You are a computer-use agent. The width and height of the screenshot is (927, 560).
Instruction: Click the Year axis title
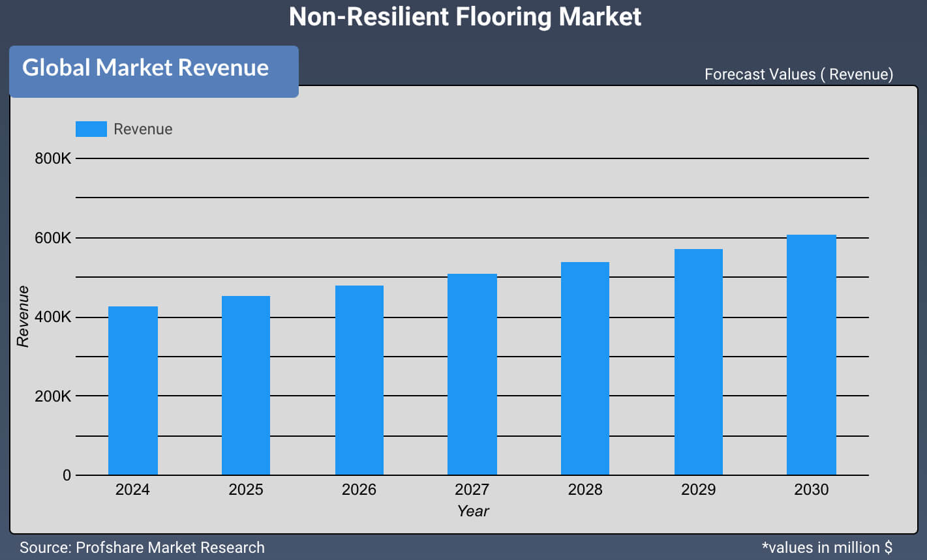click(x=472, y=511)
